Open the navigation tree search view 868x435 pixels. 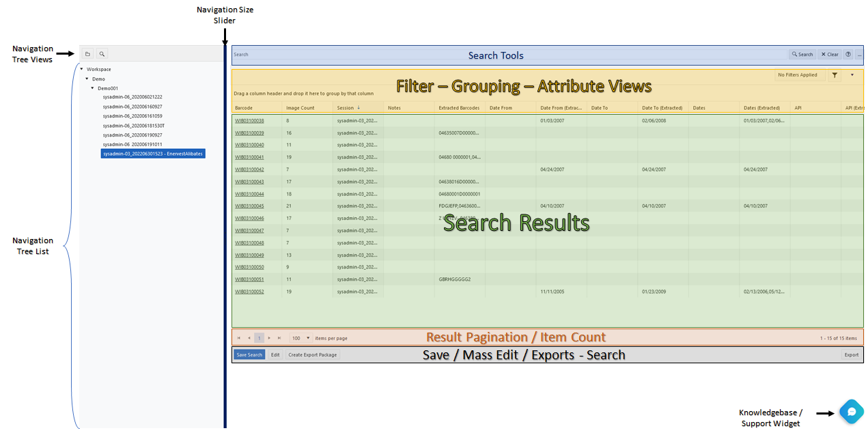point(101,53)
